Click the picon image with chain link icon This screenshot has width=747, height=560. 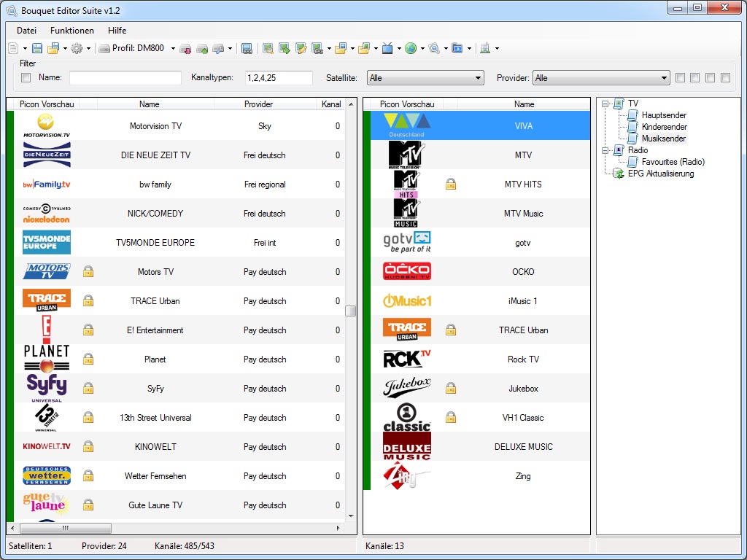click(317, 48)
